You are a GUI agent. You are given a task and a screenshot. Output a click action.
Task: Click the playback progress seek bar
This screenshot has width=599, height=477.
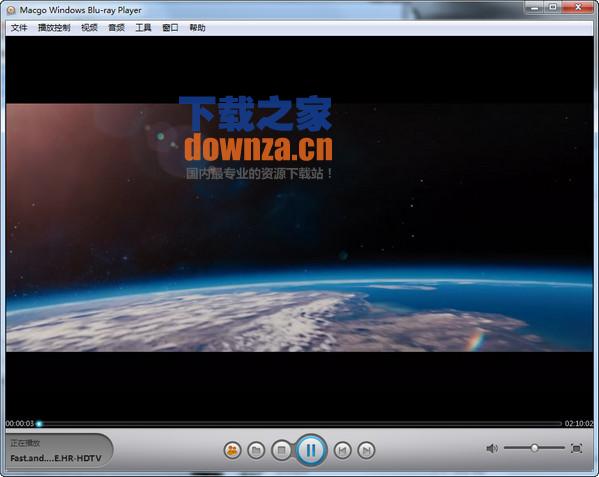300,424
